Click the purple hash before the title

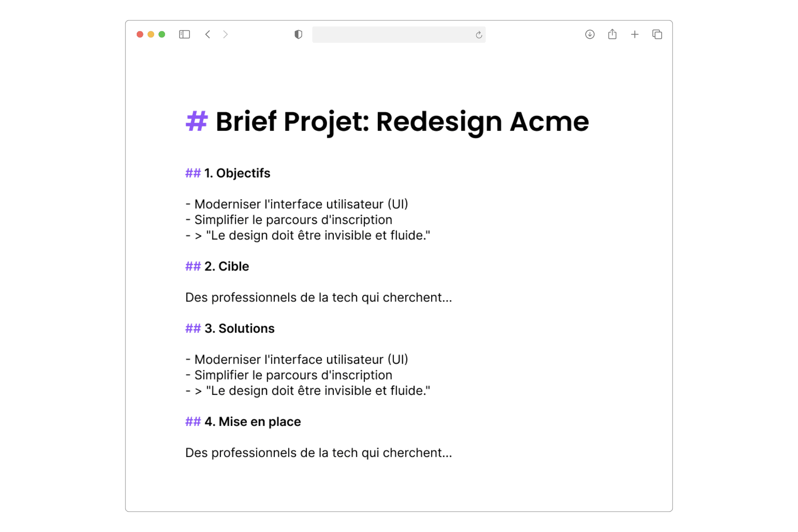pos(196,122)
